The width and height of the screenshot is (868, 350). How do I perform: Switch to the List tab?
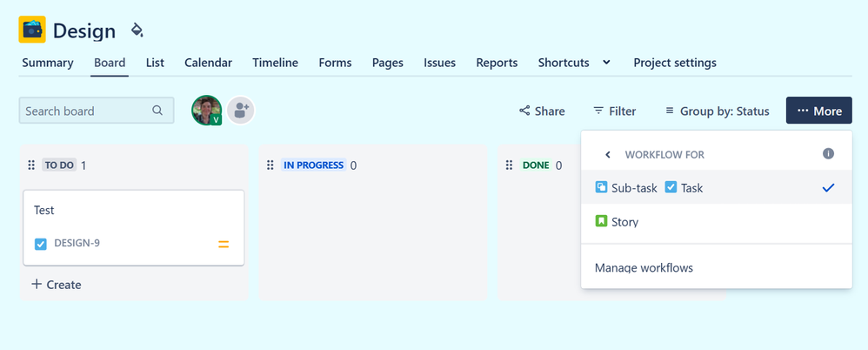tap(155, 63)
